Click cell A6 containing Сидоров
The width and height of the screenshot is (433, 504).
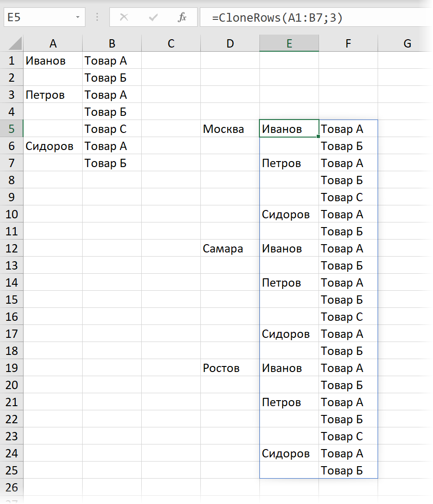click(x=53, y=146)
